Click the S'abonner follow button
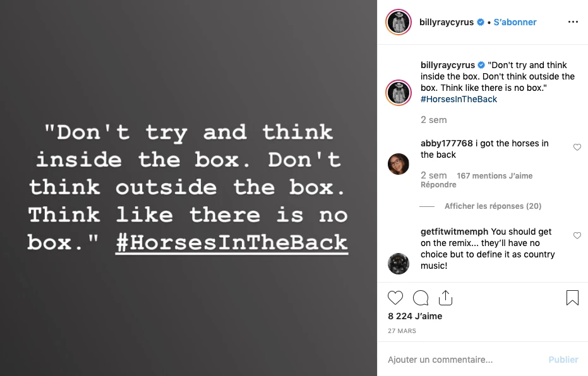Screen dimensions: 588x376 515,22
